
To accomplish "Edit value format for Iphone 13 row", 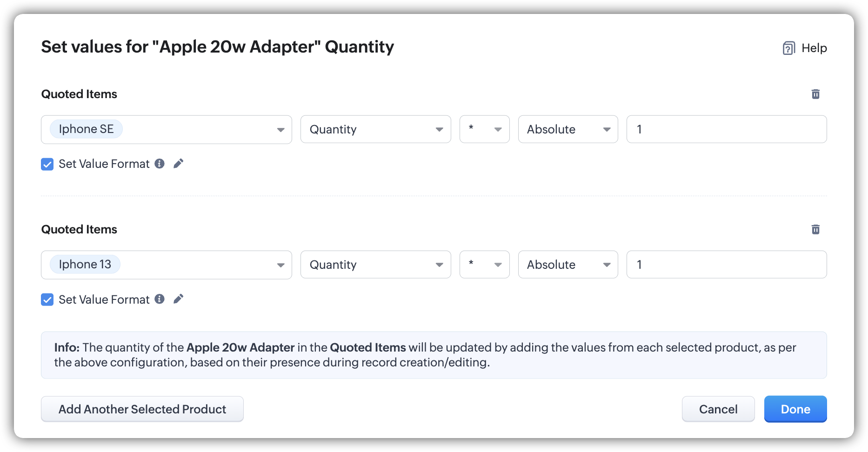I will click(x=178, y=299).
